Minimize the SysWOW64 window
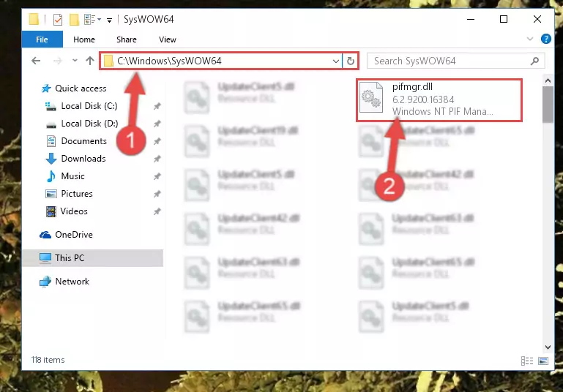Image resolution: width=563 pixels, height=392 pixels. 471,19
